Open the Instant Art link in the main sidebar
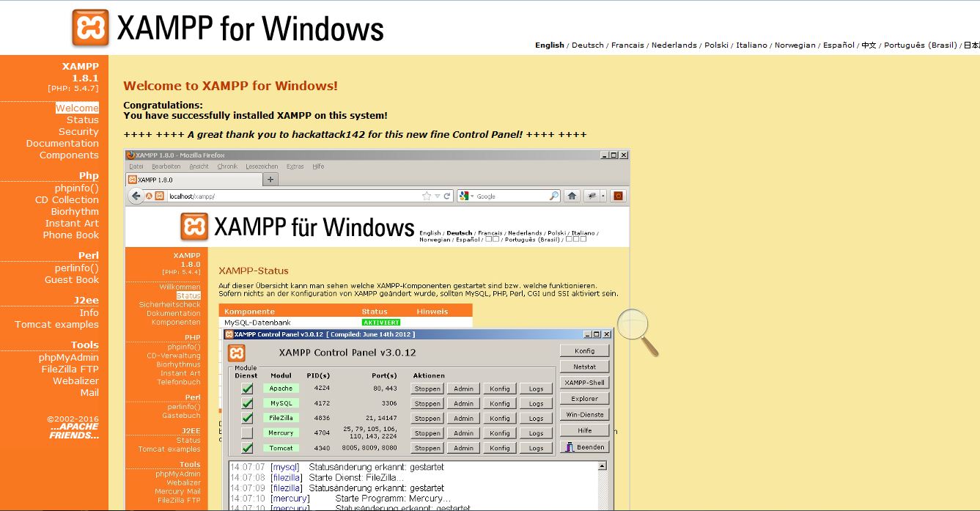Viewport: 980px width, 511px height. (x=72, y=223)
